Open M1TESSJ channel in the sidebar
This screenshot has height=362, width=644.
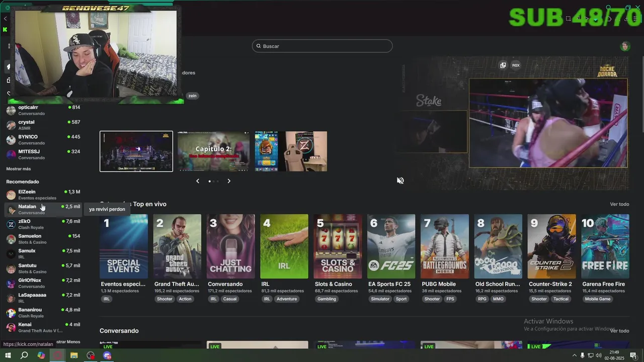click(43, 154)
